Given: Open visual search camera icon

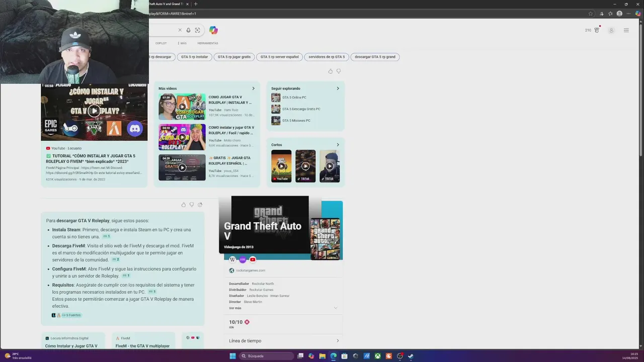Looking at the screenshot, I should pos(197,30).
